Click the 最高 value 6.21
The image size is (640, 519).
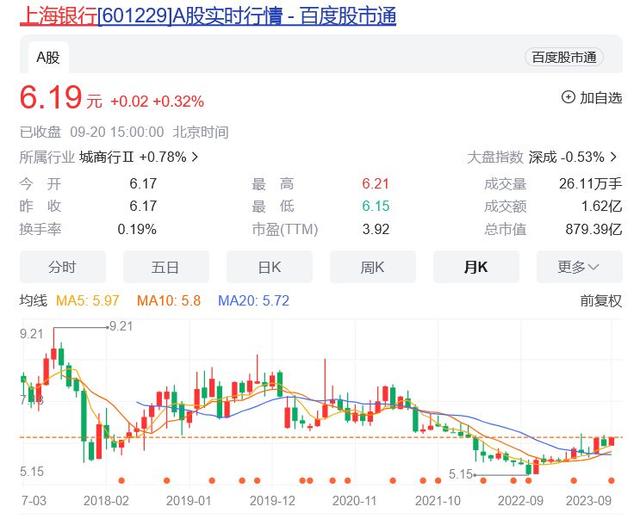pyautogui.click(x=376, y=184)
